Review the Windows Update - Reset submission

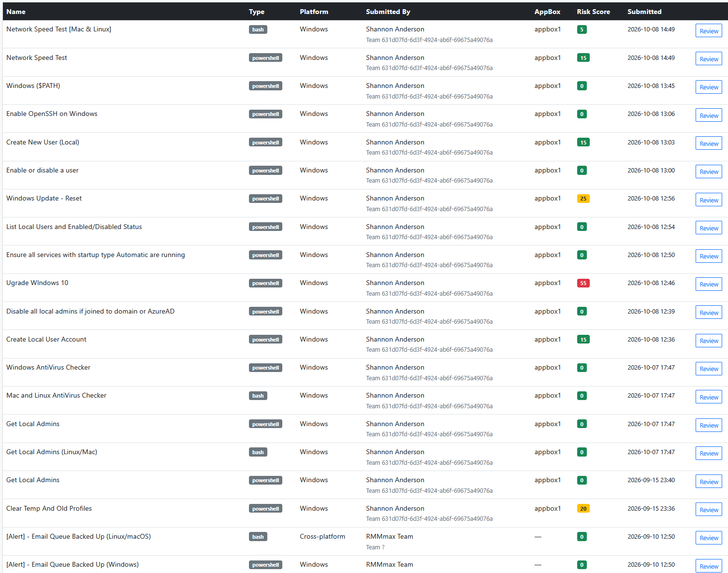709,200
